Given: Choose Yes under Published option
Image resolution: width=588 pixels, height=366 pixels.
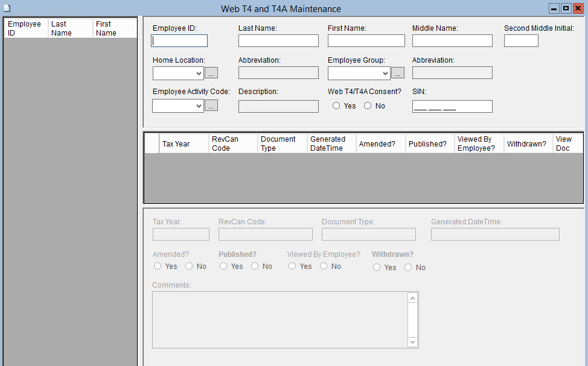Looking at the screenshot, I should pos(223,267).
